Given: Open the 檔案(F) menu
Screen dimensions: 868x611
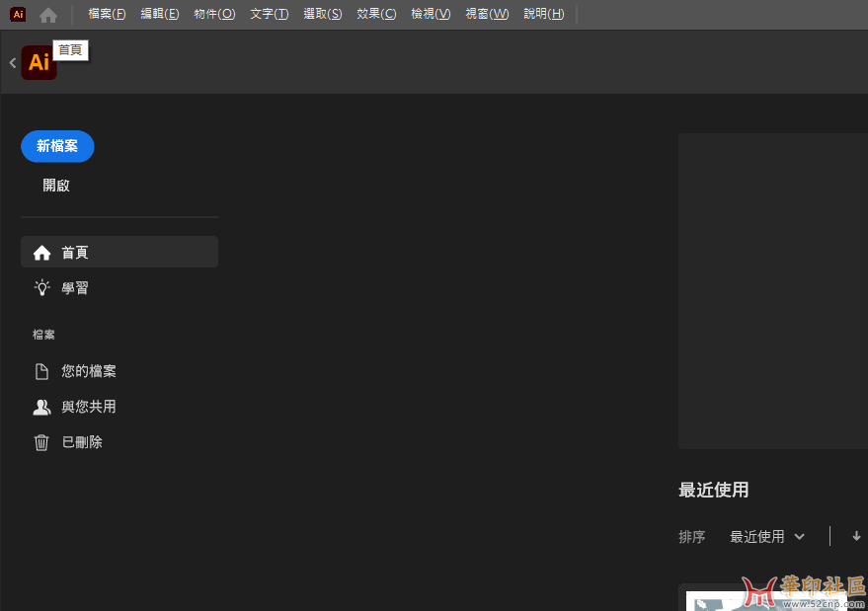Looking at the screenshot, I should click(107, 14).
